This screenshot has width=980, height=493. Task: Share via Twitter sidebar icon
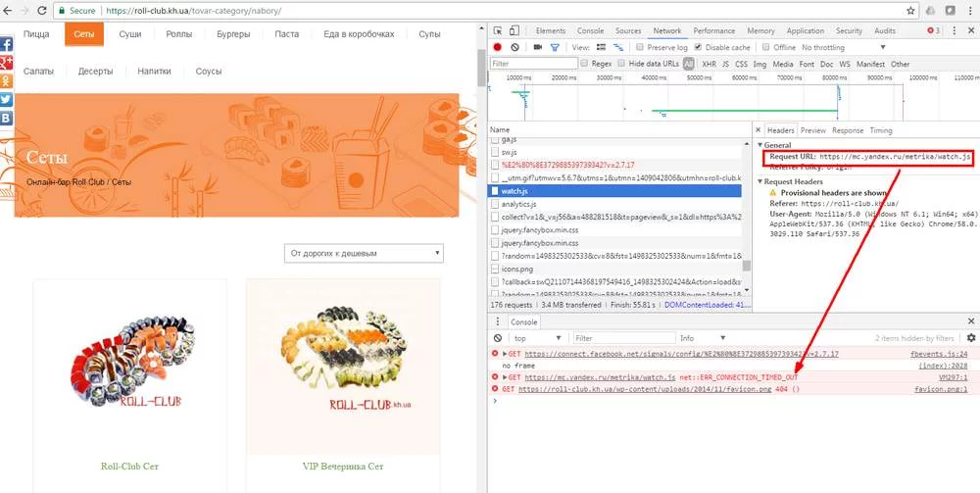(6, 100)
